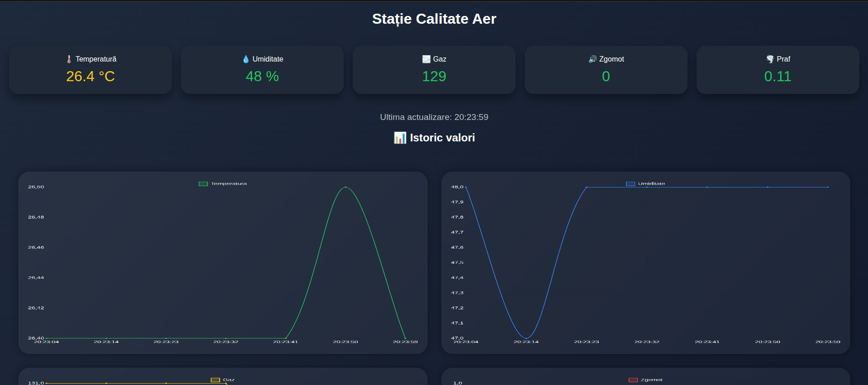
Task: Click the Ultima actualizare: 20:23:59 text
Action: coord(434,117)
